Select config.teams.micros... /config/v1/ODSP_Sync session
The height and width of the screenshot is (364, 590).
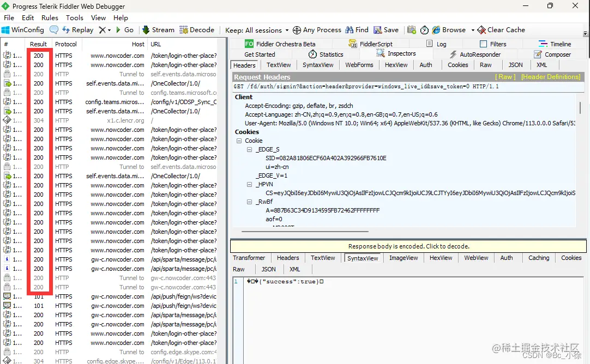[x=109, y=102]
